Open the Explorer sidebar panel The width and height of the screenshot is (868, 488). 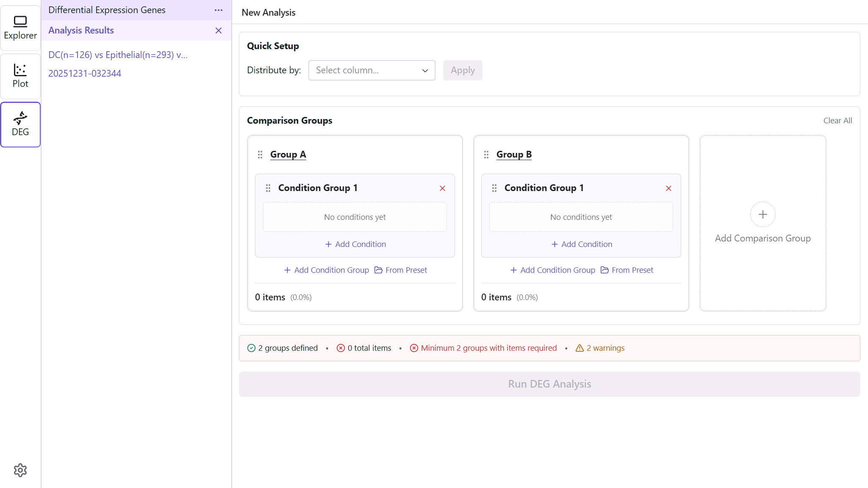tap(20, 28)
